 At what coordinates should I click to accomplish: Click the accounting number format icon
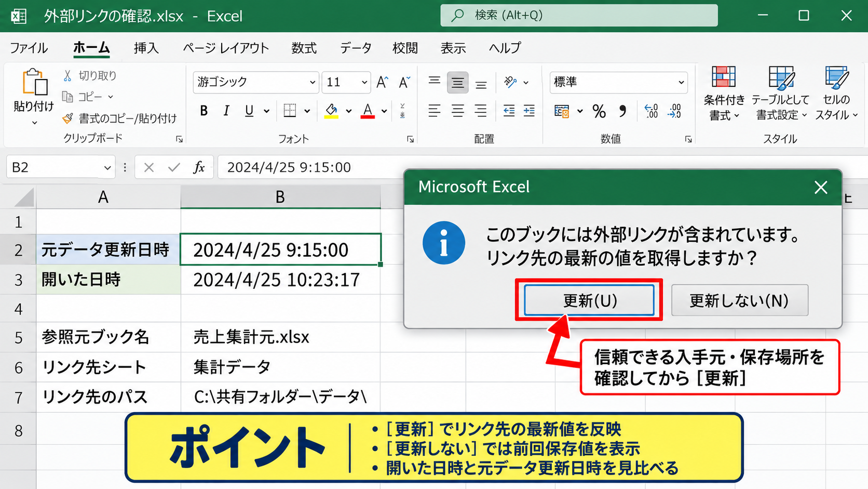(562, 111)
